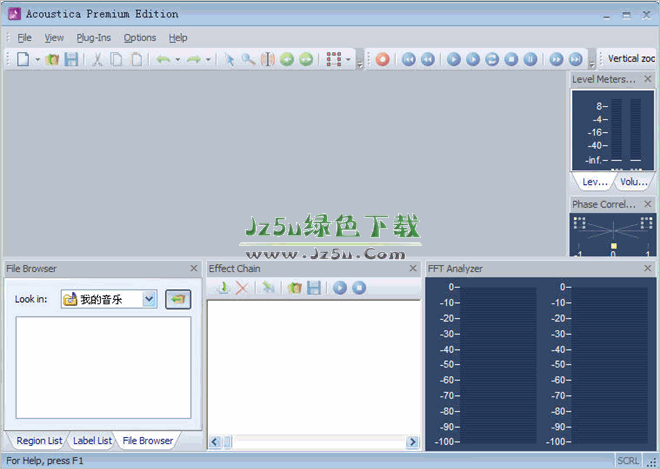Viewport: 660px width, 469px height.
Task: Save with the main toolbar floppy disk icon
Action: tap(71, 59)
